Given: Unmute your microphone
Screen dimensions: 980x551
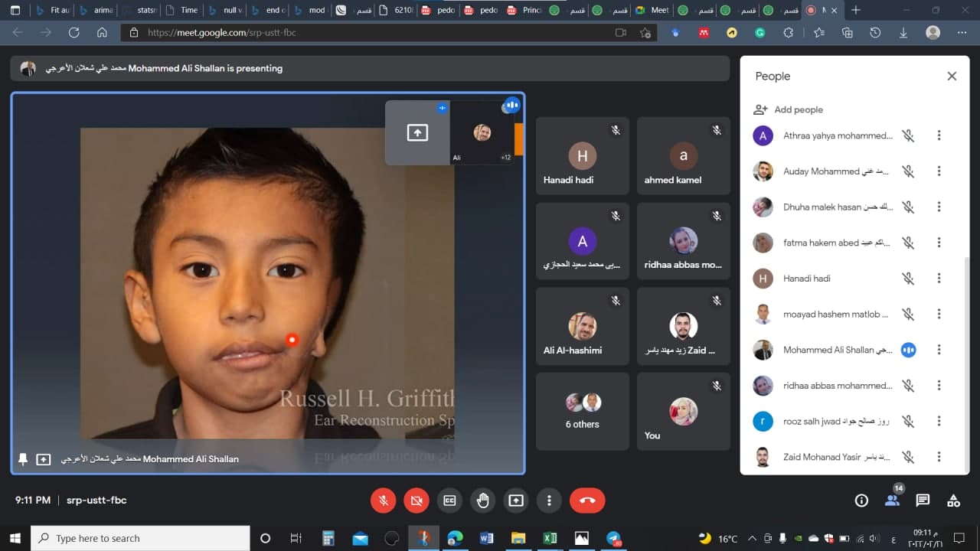Looking at the screenshot, I should click(x=383, y=500).
